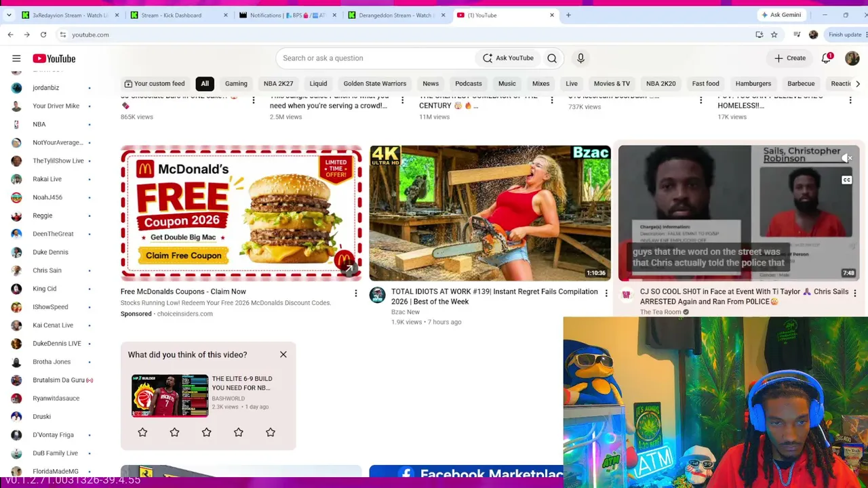Start voice search with the microphone icon
Viewport: 868px width, 488px height.
pyautogui.click(x=580, y=58)
